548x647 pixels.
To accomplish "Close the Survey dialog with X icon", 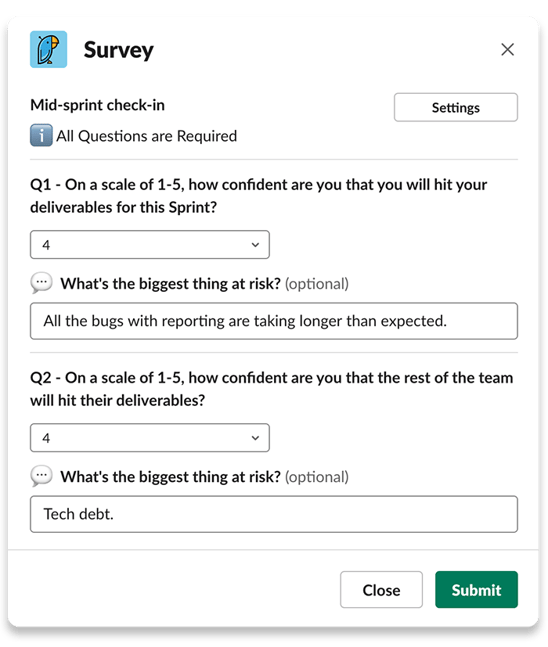I will 507,50.
